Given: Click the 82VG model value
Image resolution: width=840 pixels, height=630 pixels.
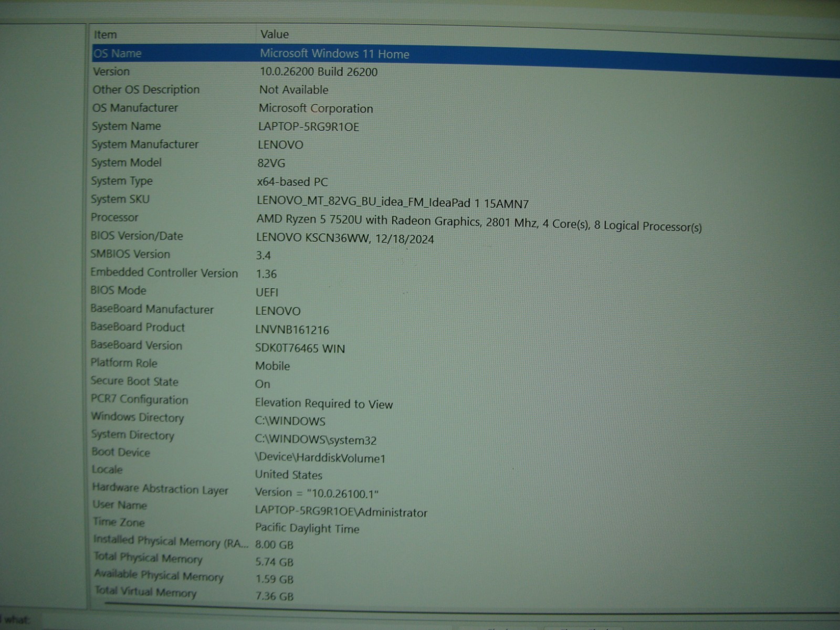Looking at the screenshot, I should (271, 163).
